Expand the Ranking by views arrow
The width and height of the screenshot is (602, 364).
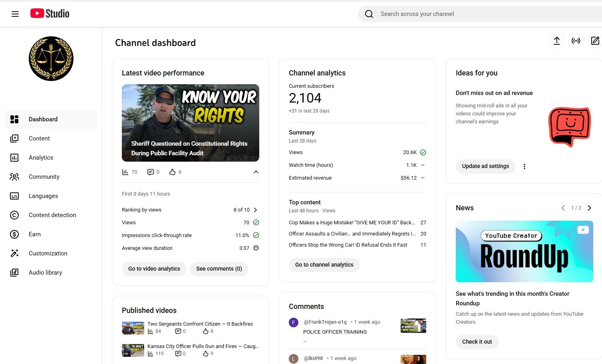[256, 210]
